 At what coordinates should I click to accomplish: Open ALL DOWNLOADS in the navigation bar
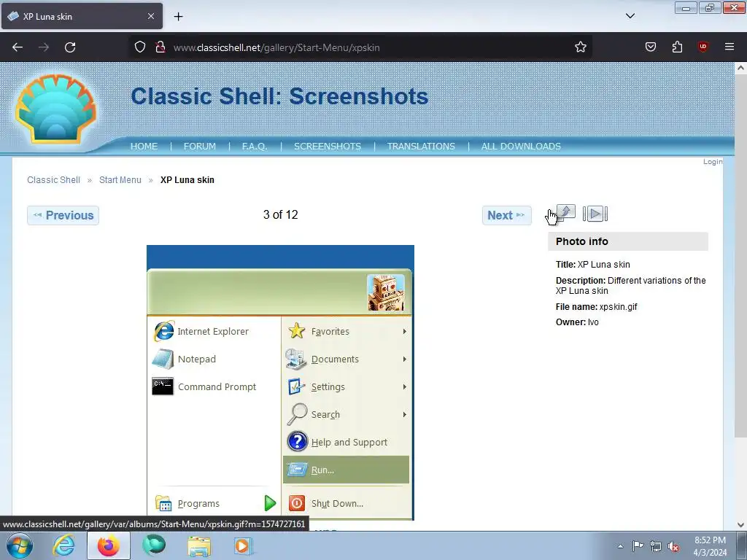[521, 146]
